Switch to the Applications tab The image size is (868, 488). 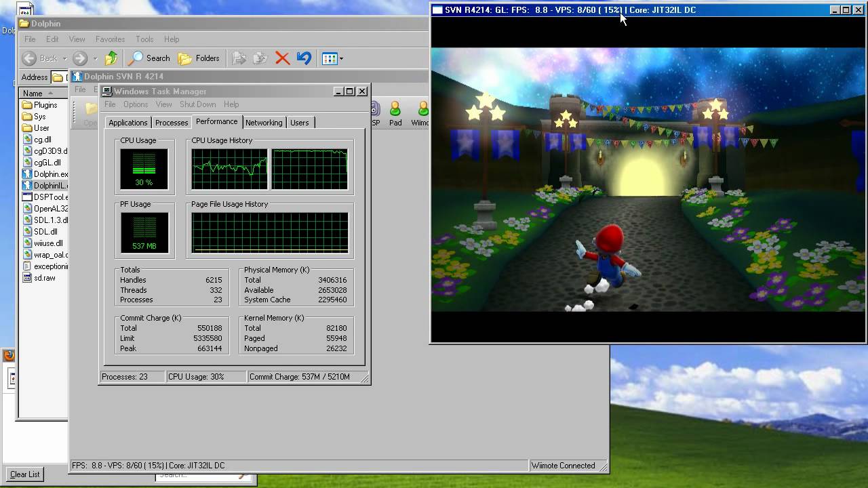click(127, 123)
